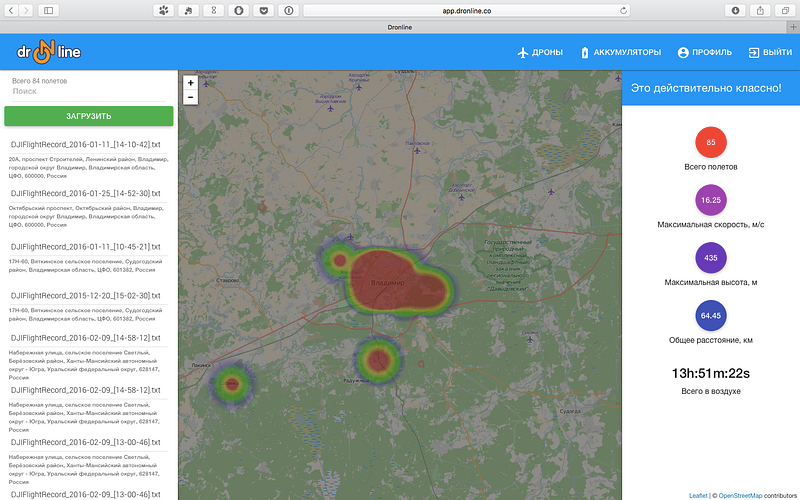Click the airplane icon next to ДРОНЫ
The width and height of the screenshot is (800, 500).
tap(523, 52)
